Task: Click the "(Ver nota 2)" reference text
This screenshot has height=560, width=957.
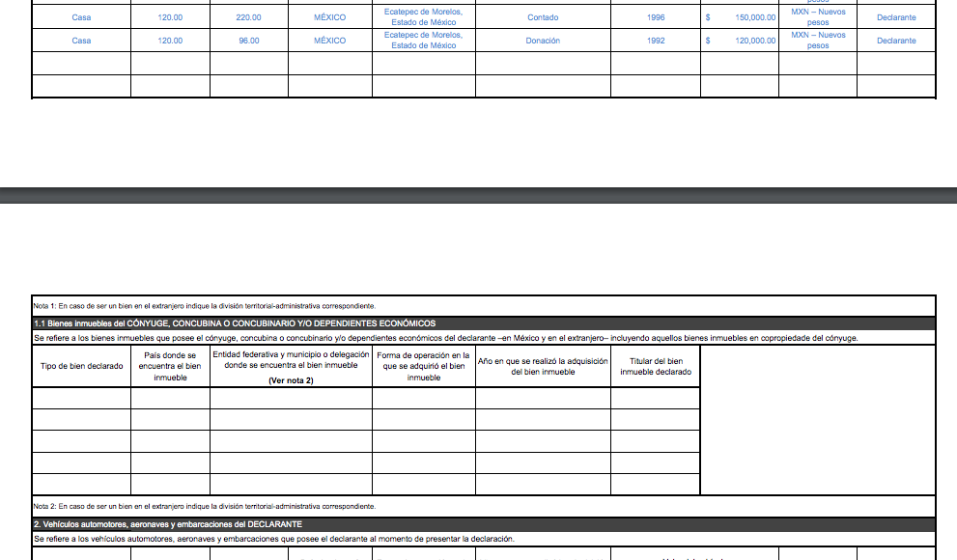Action: click(291, 380)
